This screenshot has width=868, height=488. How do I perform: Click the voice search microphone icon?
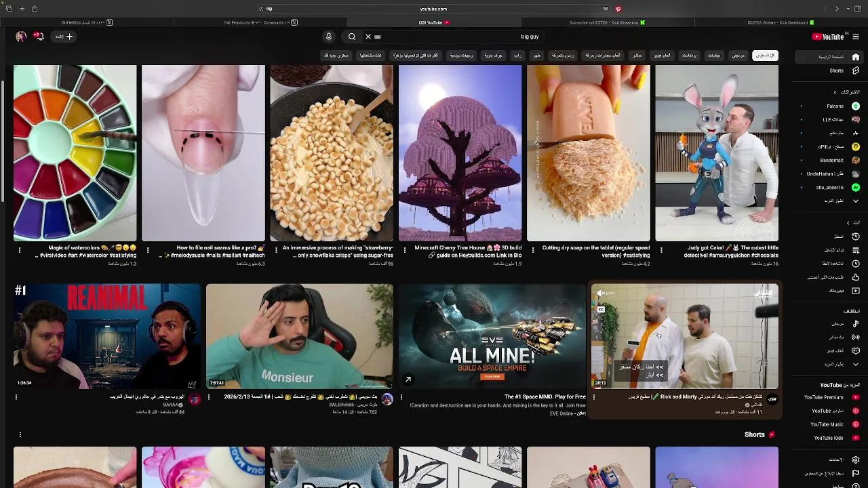coord(329,37)
